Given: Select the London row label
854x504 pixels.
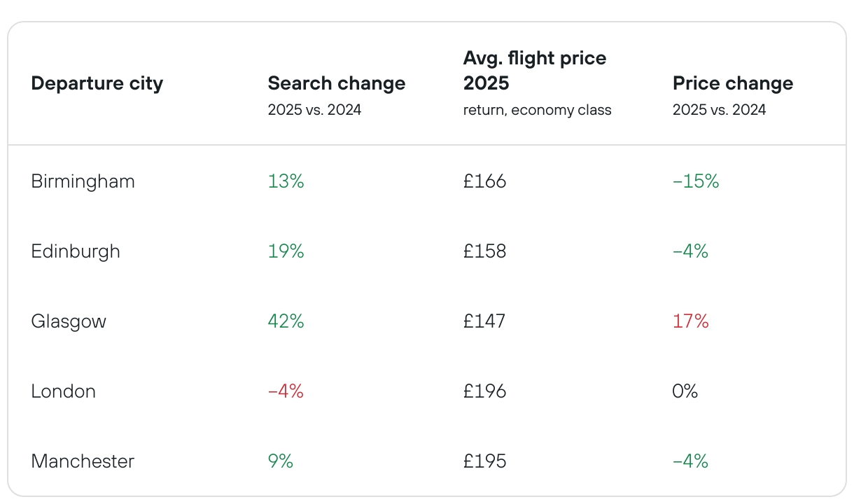Looking at the screenshot, I should pos(64,391).
